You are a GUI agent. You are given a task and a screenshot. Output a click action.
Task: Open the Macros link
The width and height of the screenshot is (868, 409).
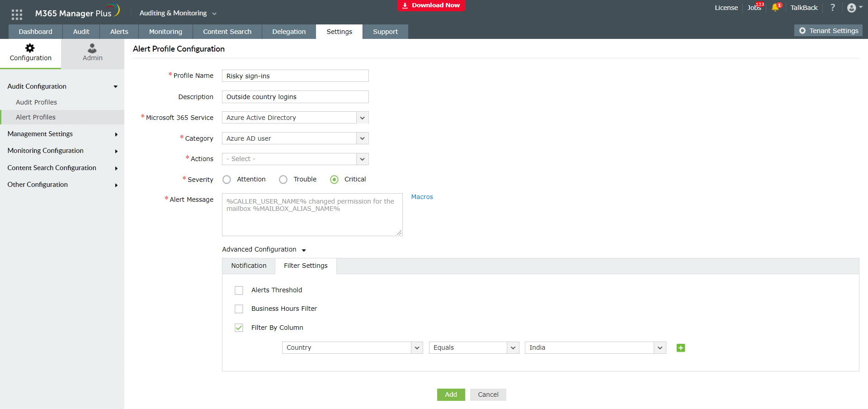pos(421,196)
